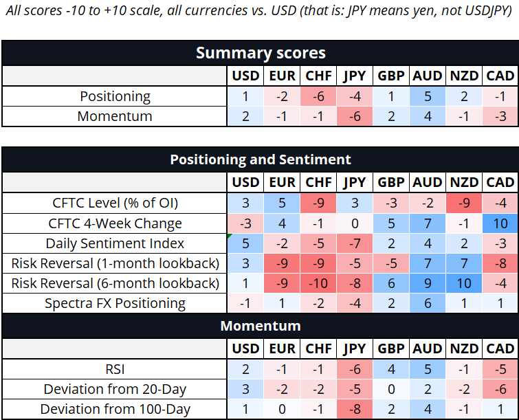Image resolution: width=519 pixels, height=420 pixels.
Task: Select the CFTC Level (% of OI) row label
Action: pyautogui.click(x=115, y=203)
